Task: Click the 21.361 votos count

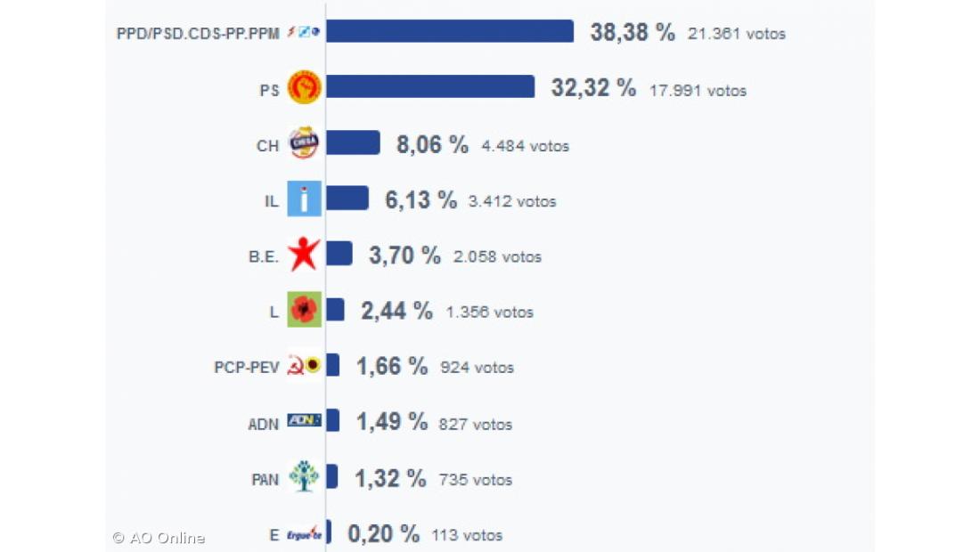Action: coord(737,34)
